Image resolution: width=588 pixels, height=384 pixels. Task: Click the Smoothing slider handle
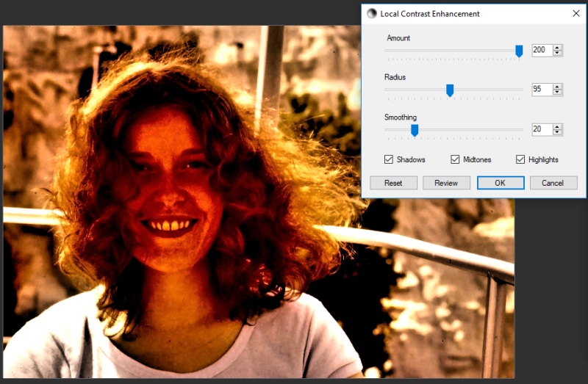pyautogui.click(x=415, y=131)
